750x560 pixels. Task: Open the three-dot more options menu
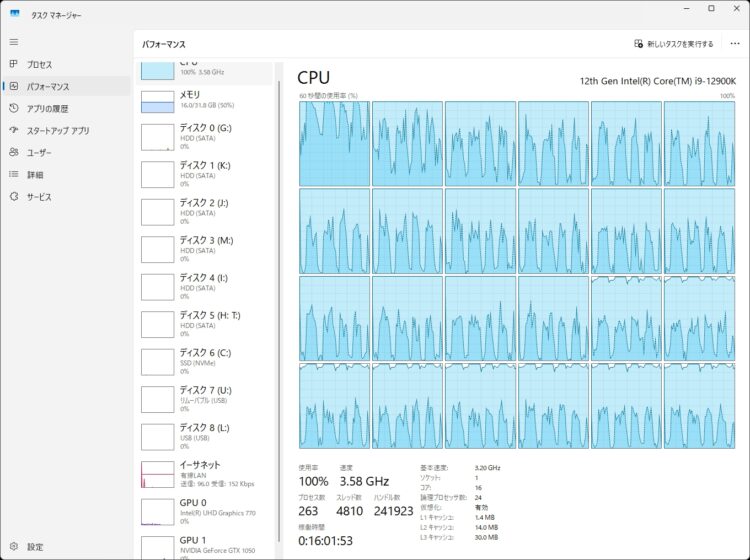click(x=735, y=44)
